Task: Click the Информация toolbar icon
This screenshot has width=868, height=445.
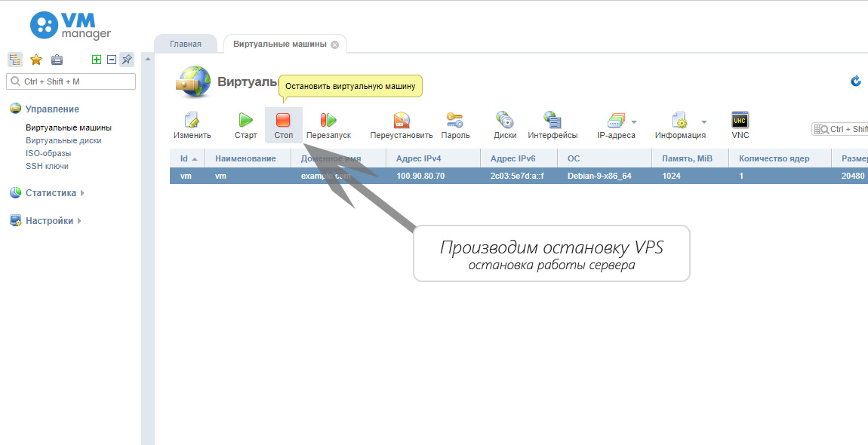Action: 680,125
